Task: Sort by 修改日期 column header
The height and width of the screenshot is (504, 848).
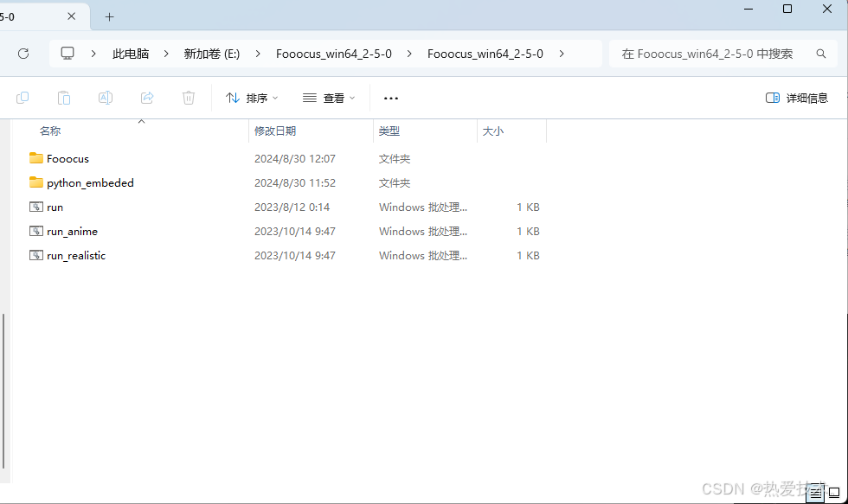Action: pyautogui.click(x=275, y=131)
